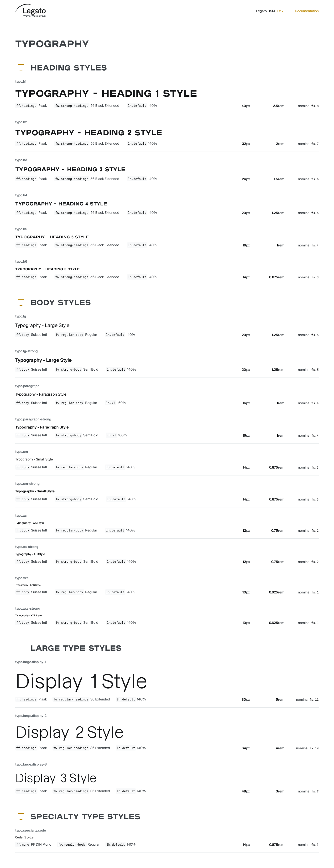Click the Display 3 Style sample text
This screenshot has width=334, height=868.
coord(56,778)
